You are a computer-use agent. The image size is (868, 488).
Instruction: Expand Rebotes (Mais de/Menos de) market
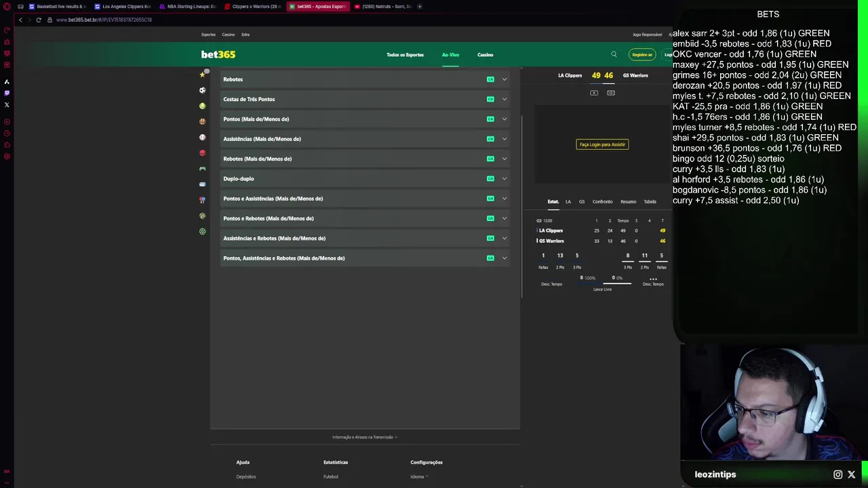coord(365,159)
